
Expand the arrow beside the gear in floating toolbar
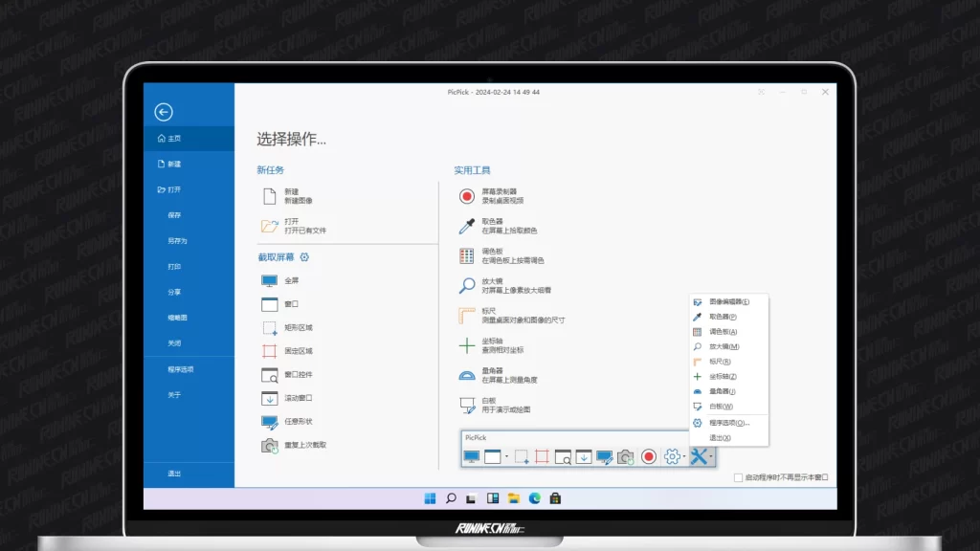coord(684,457)
